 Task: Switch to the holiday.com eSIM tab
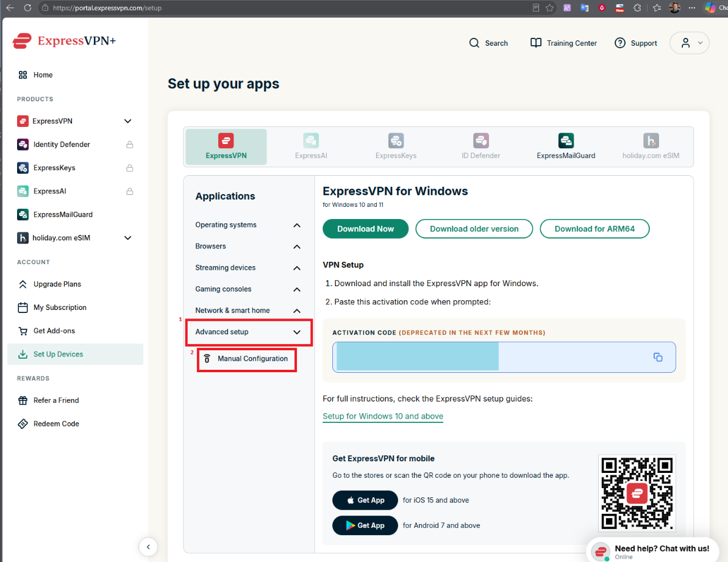(651, 147)
